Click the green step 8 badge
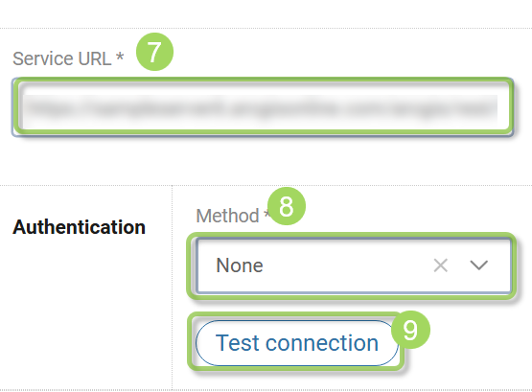The width and height of the screenshot is (532, 392). [x=287, y=206]
